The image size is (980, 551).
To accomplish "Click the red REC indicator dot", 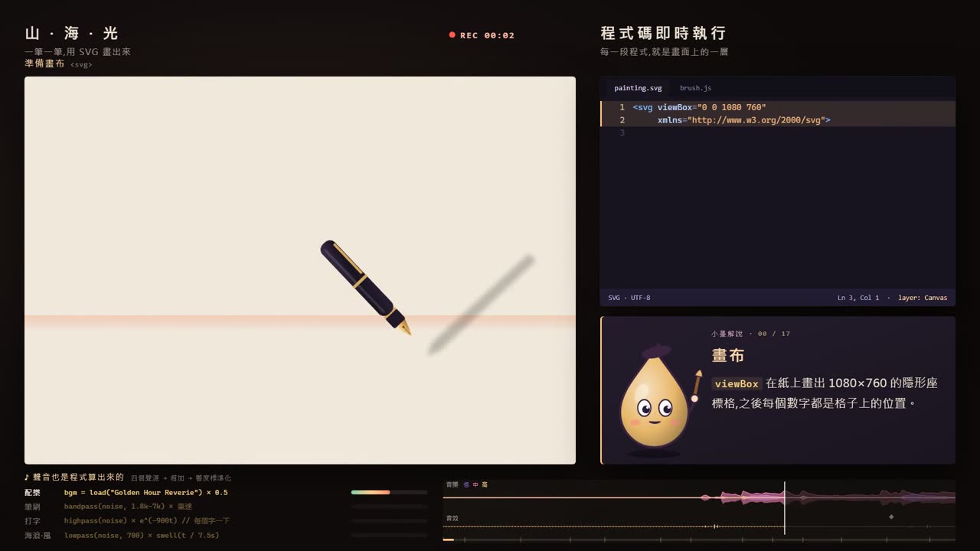I will tap(452, 35).
